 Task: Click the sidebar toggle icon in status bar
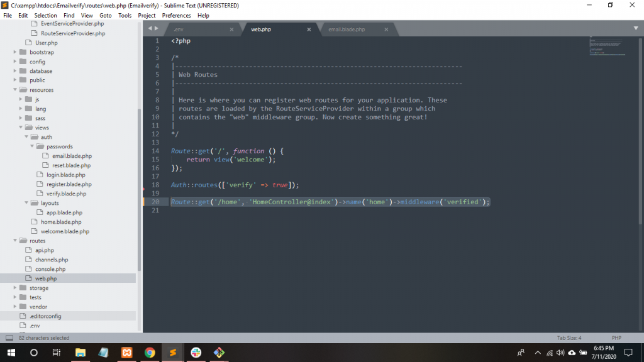click(x=9, y=338)
